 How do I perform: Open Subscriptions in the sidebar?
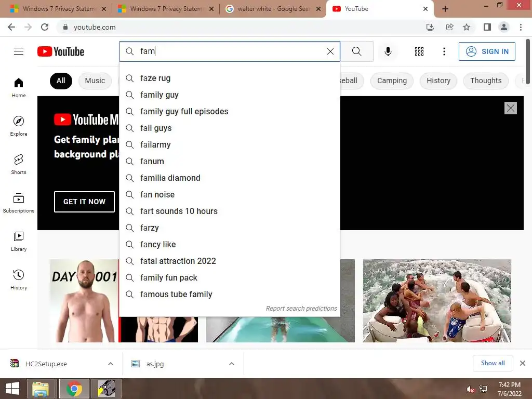tap(19, 203)
